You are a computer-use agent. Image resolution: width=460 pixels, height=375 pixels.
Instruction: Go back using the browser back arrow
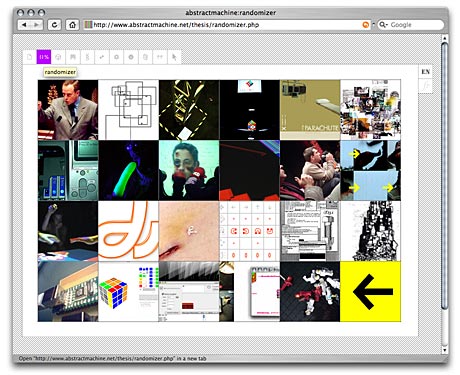click(x=24, y=25)
